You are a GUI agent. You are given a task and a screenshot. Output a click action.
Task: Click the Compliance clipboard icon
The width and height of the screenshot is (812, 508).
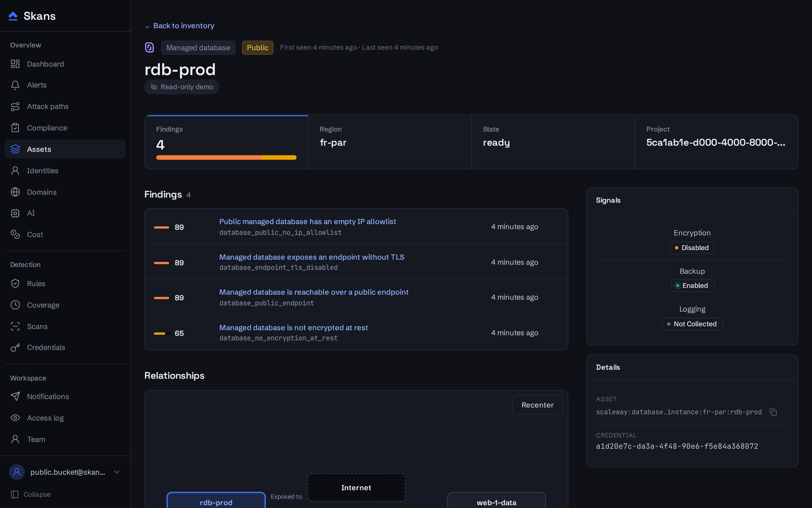tap(15, 128)
